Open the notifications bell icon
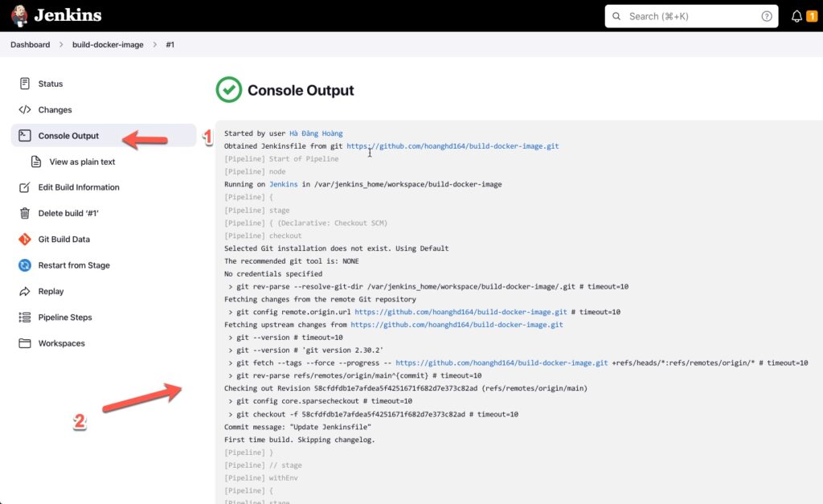The image size is (823, 504). 796,16
